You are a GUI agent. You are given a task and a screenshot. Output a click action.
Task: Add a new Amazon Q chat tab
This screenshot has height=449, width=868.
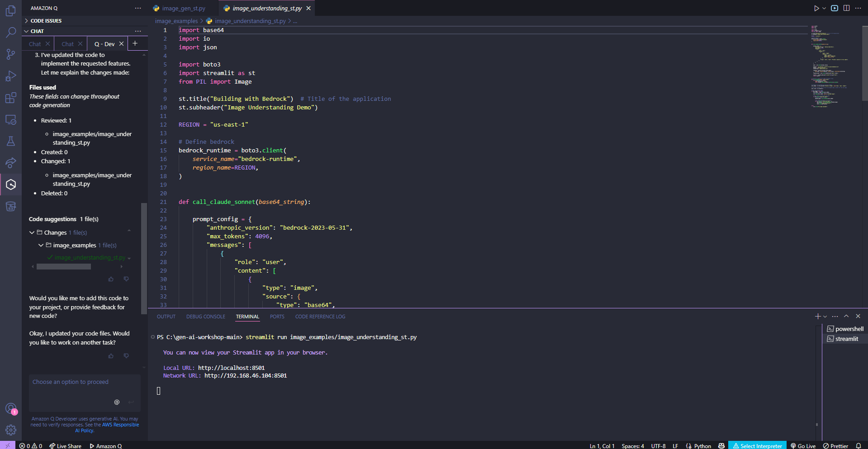point(135,43)
